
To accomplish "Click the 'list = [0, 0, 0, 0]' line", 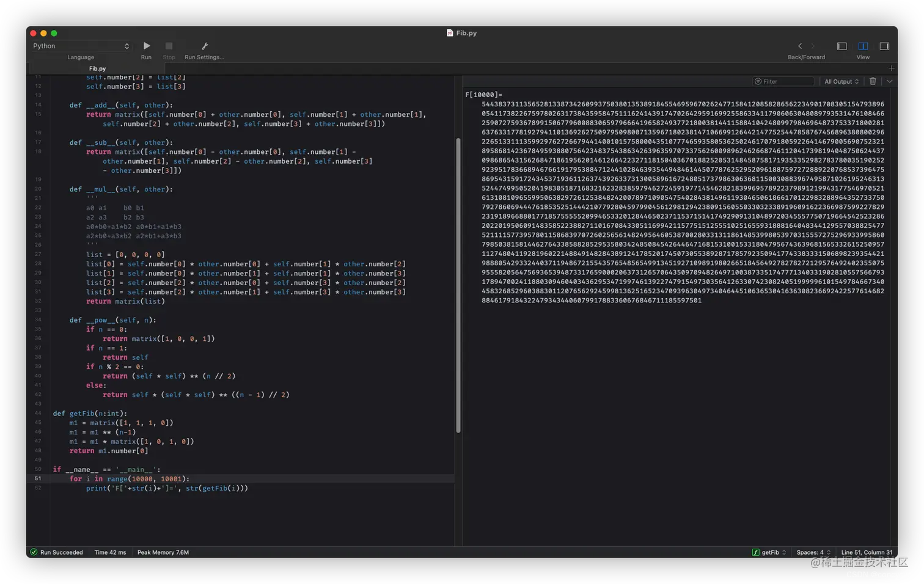I will pos(125,255).
